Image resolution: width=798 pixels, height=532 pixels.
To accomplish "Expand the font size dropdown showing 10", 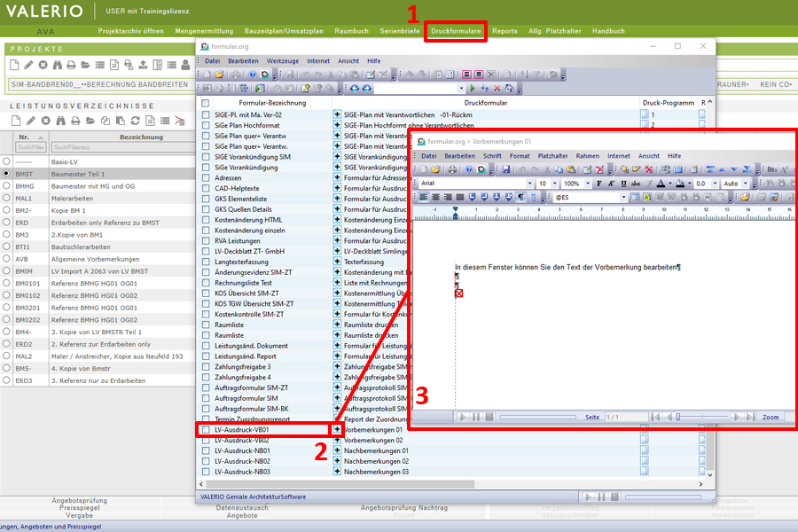I will click(x=555, y=184).
